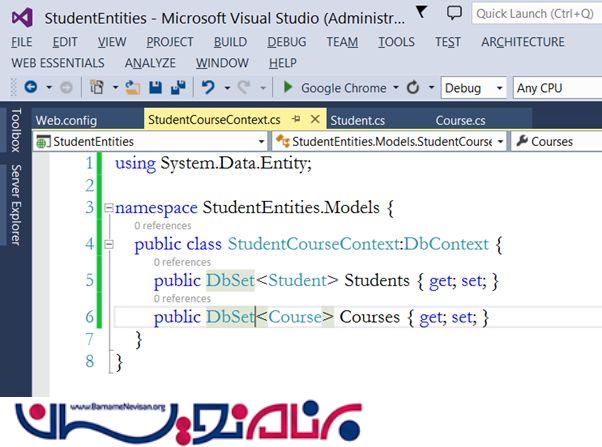The height and width of the screenshot is (447, 602).
Task: Open the Debug configuration dropdown
Action: pyautogui.click(x=476, y=88)
